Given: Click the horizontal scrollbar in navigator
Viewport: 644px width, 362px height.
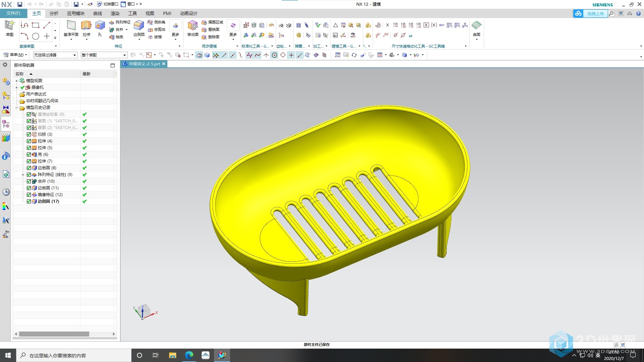Looking at the screenshot, I should pyautogui.click(x=54, y=334).
